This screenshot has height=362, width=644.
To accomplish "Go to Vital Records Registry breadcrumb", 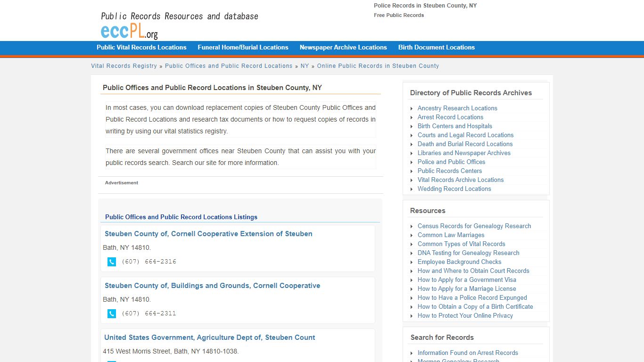I will 124,66.
